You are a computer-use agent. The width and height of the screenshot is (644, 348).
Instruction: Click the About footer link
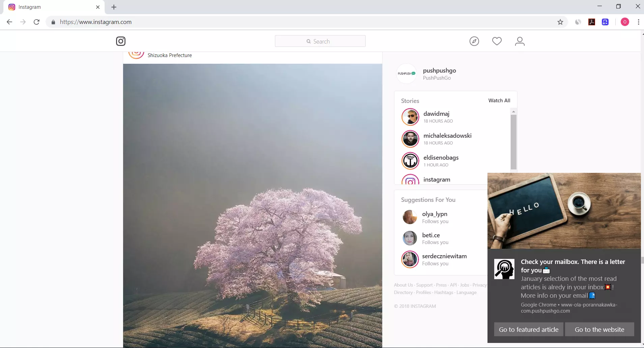click(x=403, y=285)
